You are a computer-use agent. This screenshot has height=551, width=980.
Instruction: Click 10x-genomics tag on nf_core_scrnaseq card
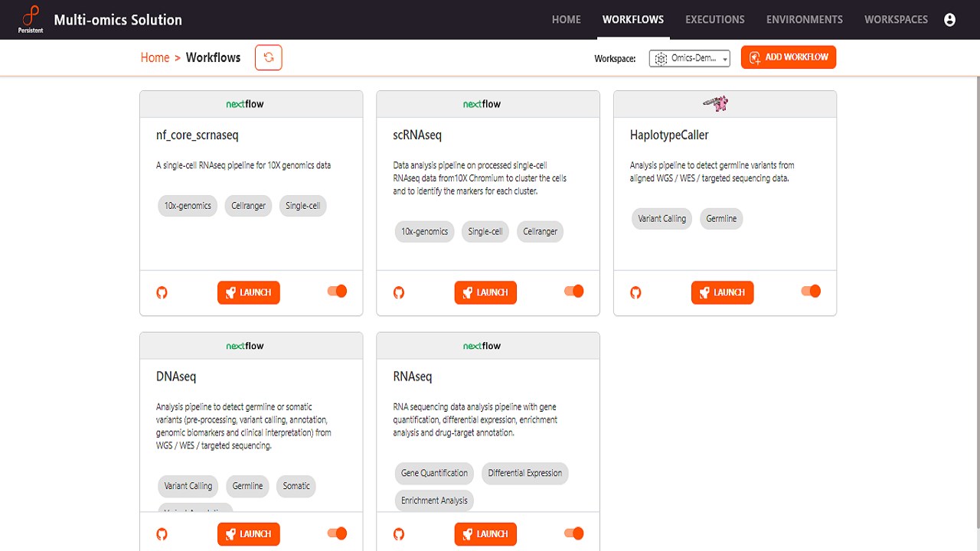click(188, 206)
